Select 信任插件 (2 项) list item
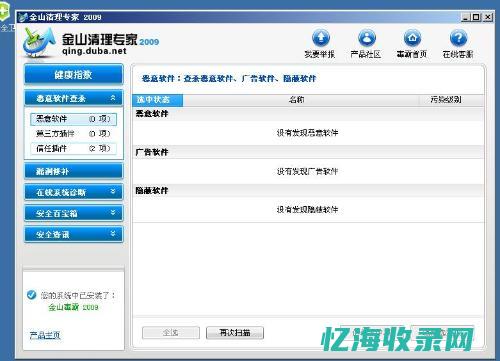This screenshot has width=500, height=361. (73, 148)
